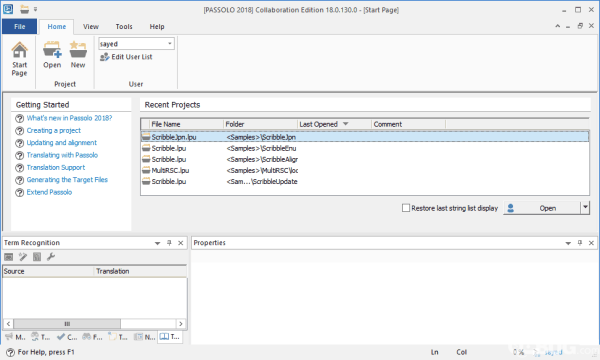Click the Source column header
This screenshot has width=600, height=360.
click(x=48, y=271)
